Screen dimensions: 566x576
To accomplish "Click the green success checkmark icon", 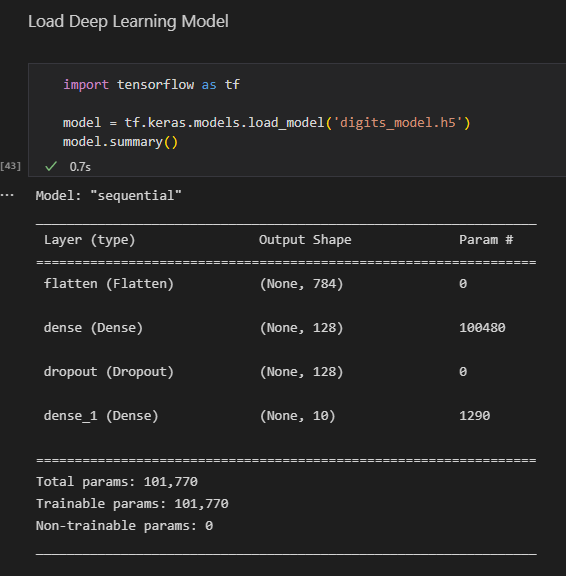I will pos(51,166).
